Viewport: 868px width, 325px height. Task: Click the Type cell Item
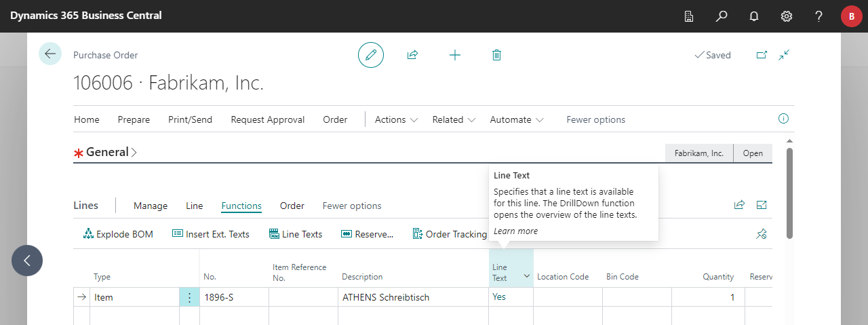coord(135,297)
